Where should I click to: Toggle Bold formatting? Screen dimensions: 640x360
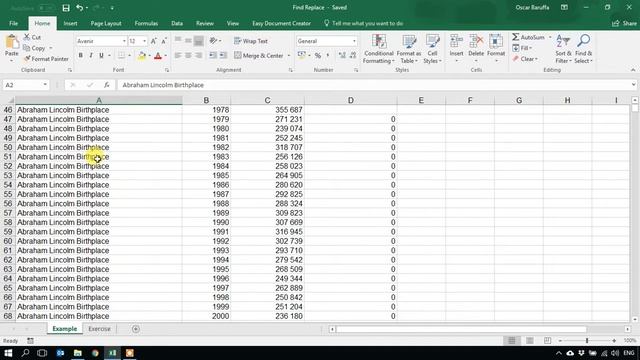(x=80, y=55)
